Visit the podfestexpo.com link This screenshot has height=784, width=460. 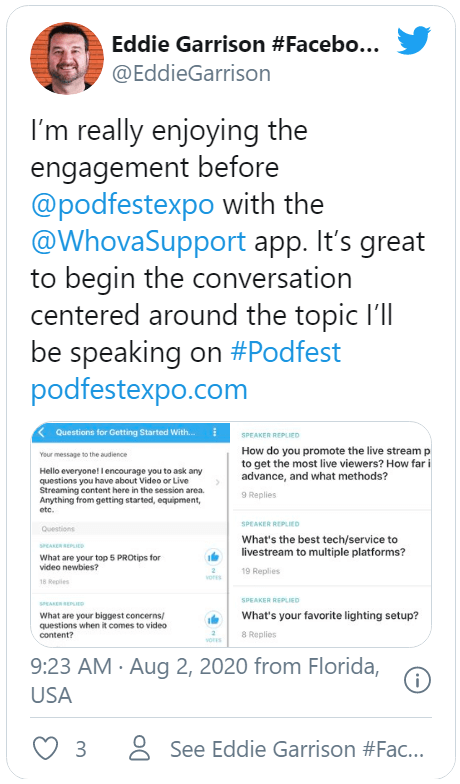140,389
